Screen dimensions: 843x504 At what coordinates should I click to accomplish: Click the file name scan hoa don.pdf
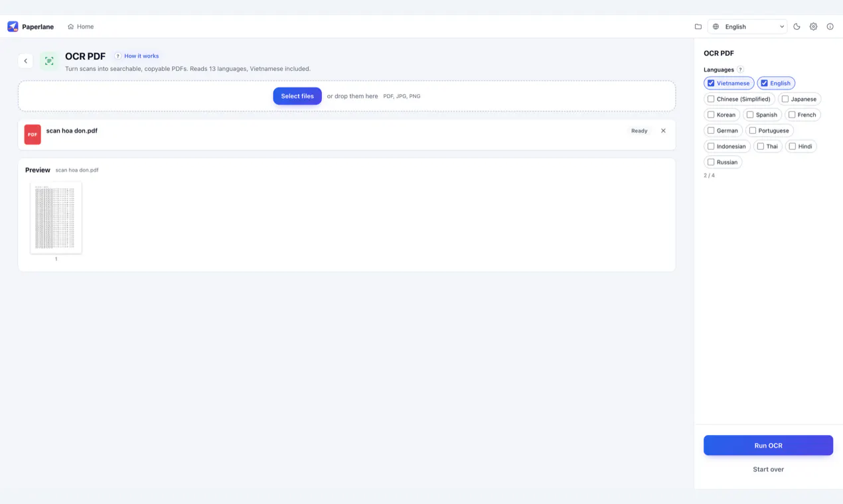tap(72, 131)
